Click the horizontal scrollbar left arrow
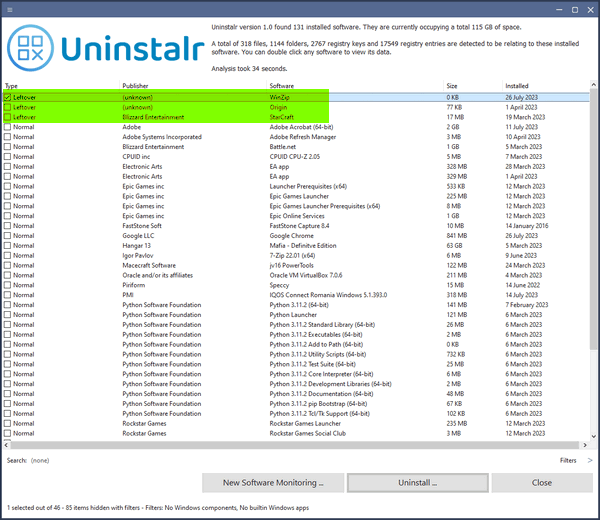The width and height of the screenshot is (600, 520). [x=6, y=445]
